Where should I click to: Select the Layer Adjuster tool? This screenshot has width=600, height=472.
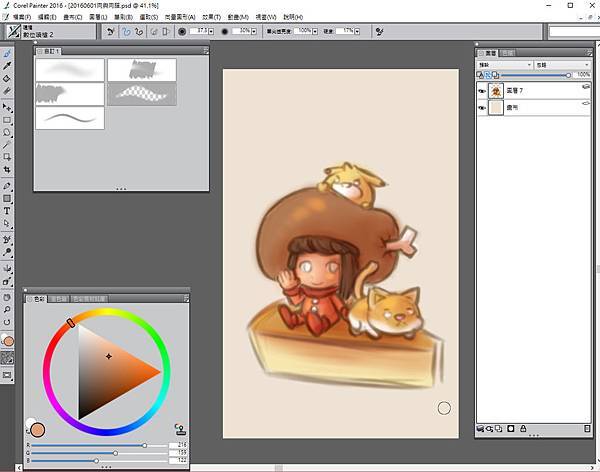7,108
